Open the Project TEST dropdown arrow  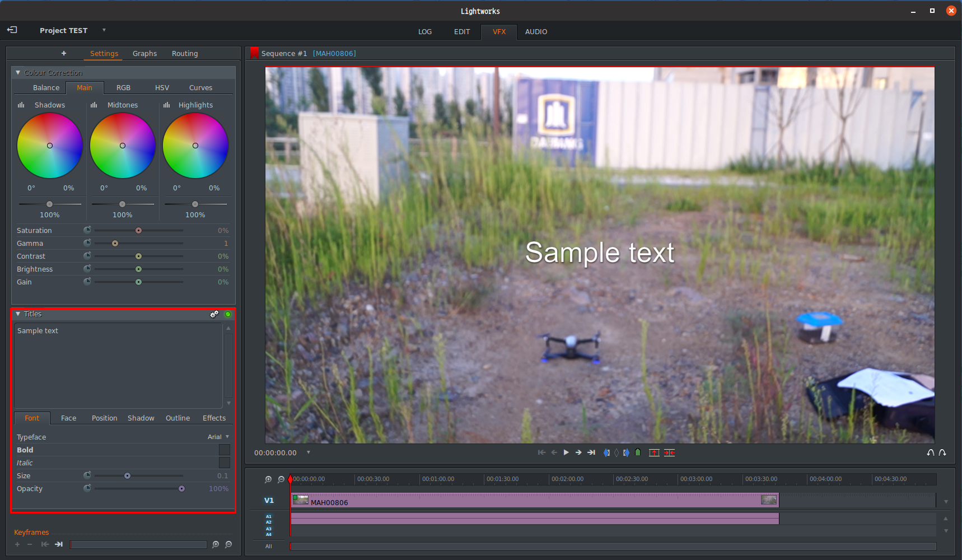(x=104, y=30)
